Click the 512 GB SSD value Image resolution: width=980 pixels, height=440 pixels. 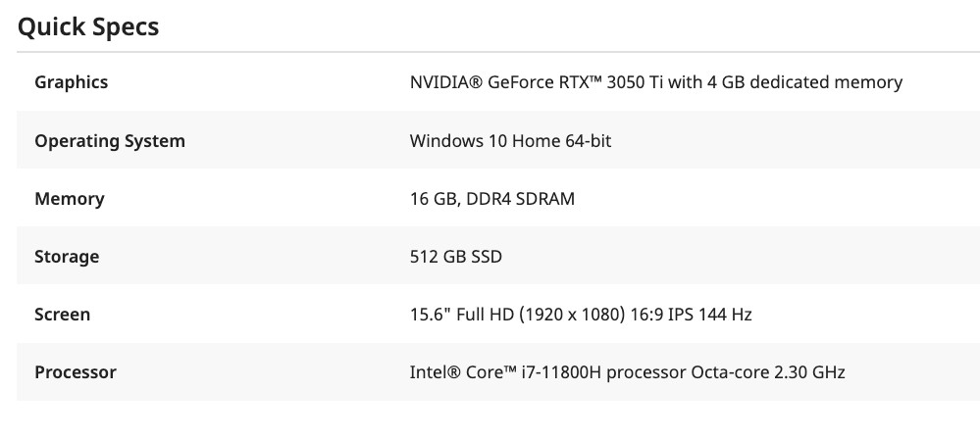pos(455,257)
